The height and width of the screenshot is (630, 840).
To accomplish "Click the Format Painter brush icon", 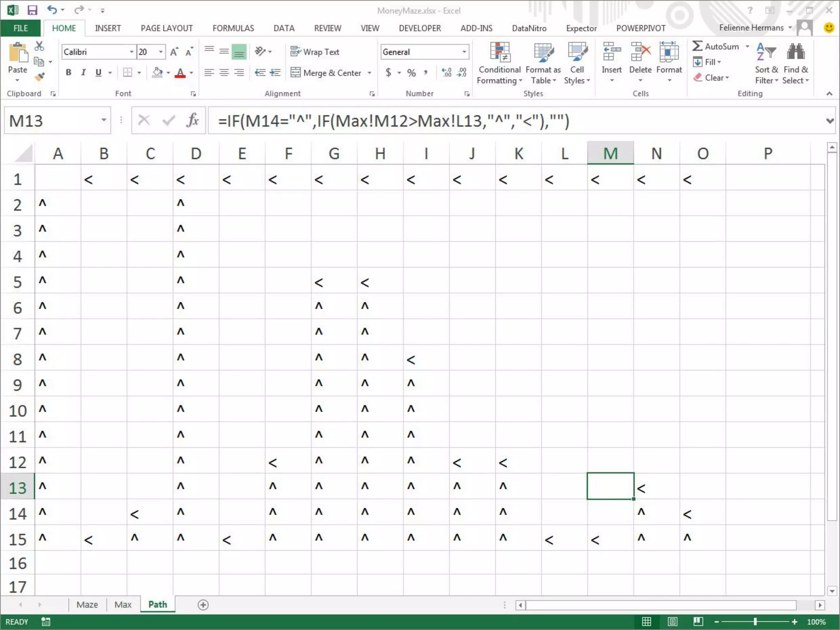I will [x=39, y=77].
